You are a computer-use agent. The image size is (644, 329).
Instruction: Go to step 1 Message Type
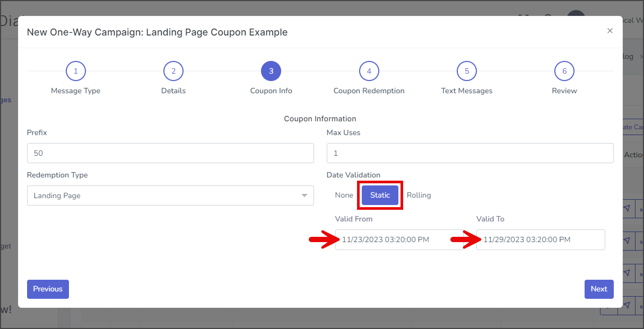click(76, 71)
